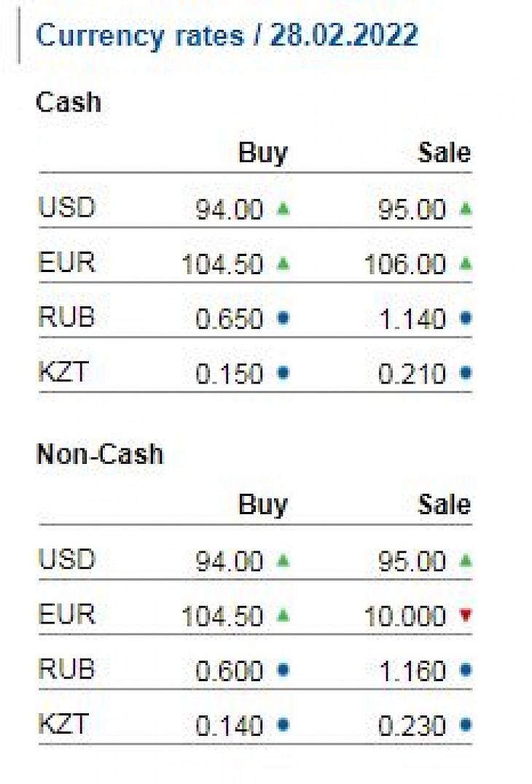Screen dimensions: 532x784
Task: Click blue dot next to Cash KZT Sale 0.210
Action: 466,373
